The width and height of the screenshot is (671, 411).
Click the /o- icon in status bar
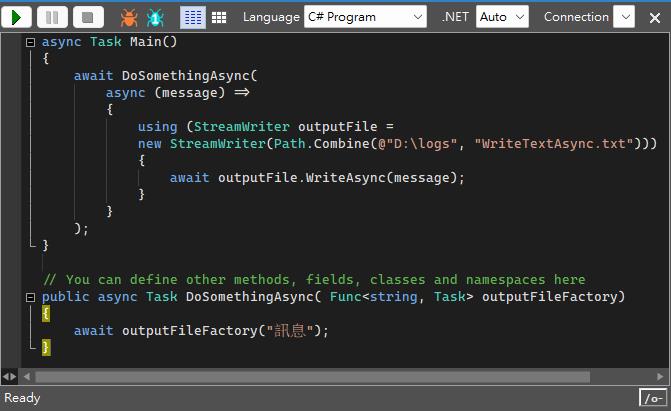(653, 399)
